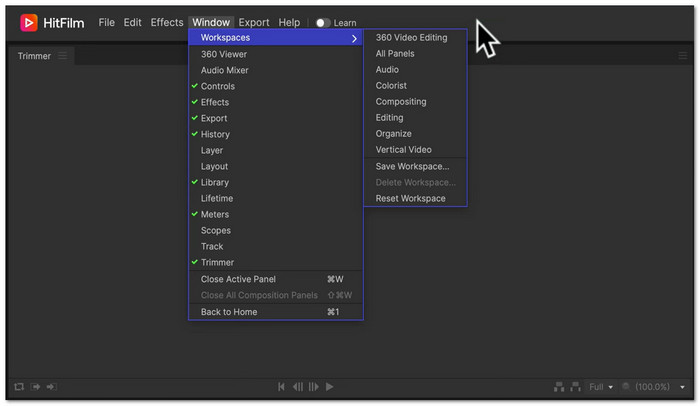Click the first channel view icon near Full
Image resolution: width=700 pixels, height=406 pixels.
[x=559, y=387]
